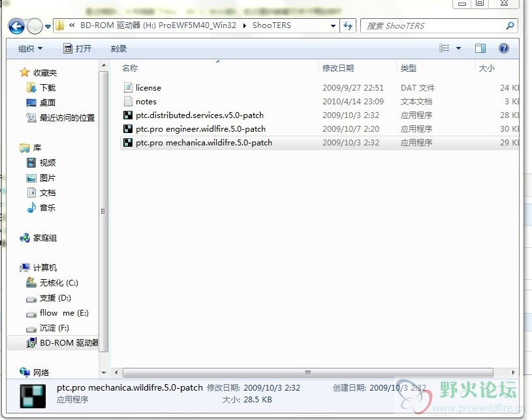Sort by 大小 column header
532x420 pixels.
(x=486, y=68)
